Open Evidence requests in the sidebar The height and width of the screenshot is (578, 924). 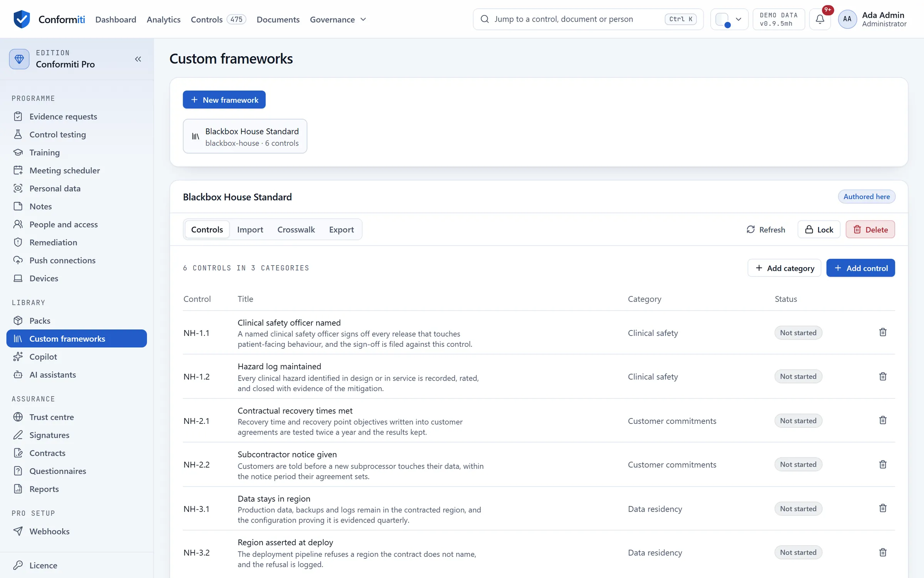point(77,116)
